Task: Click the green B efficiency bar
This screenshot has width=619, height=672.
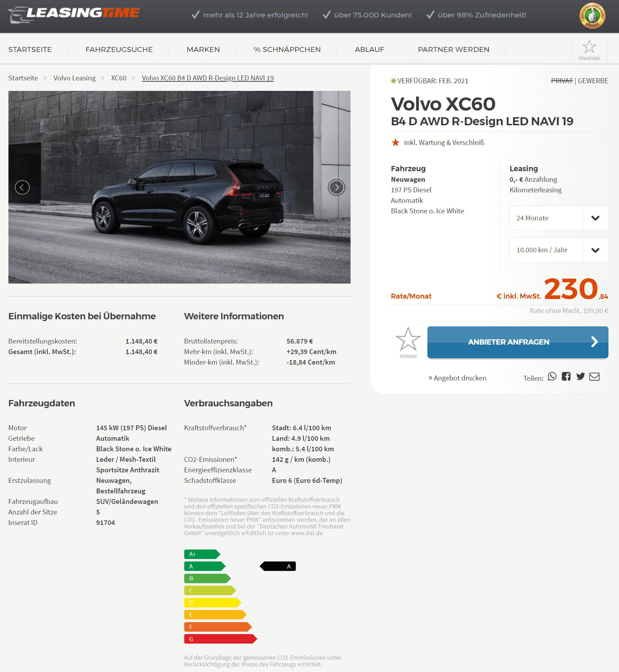Action: pyautogui.click(x=207, y=578)
